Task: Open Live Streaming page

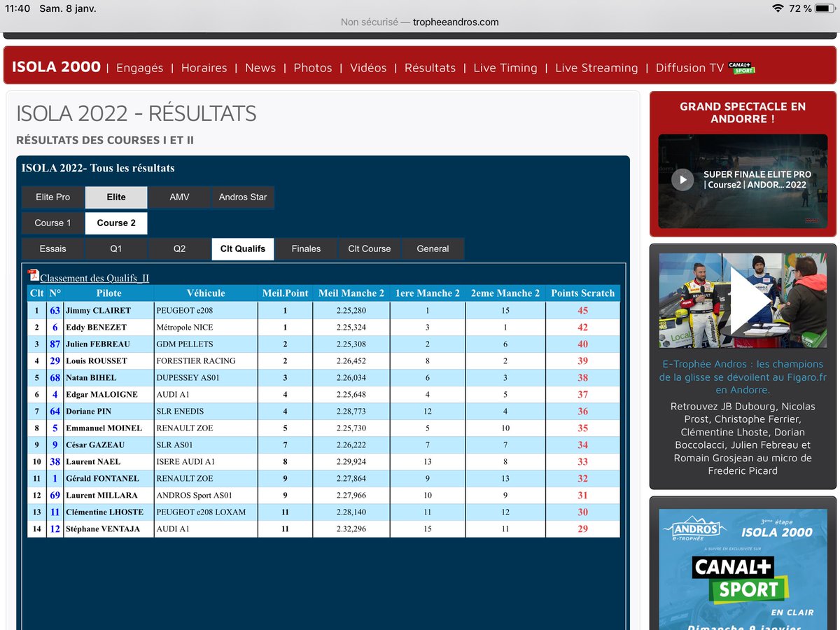Action: click(x=596, y=68)
